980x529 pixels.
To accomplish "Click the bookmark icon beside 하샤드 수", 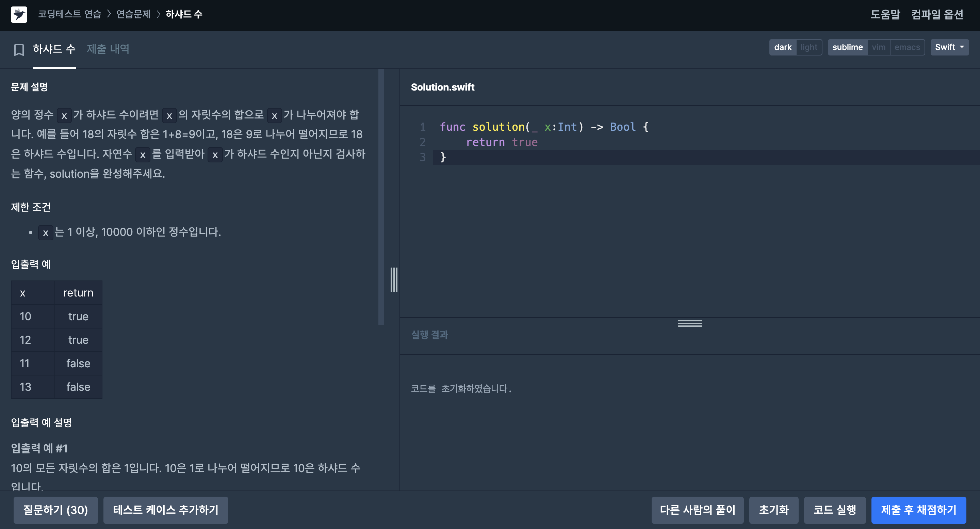I will [19, 49].
